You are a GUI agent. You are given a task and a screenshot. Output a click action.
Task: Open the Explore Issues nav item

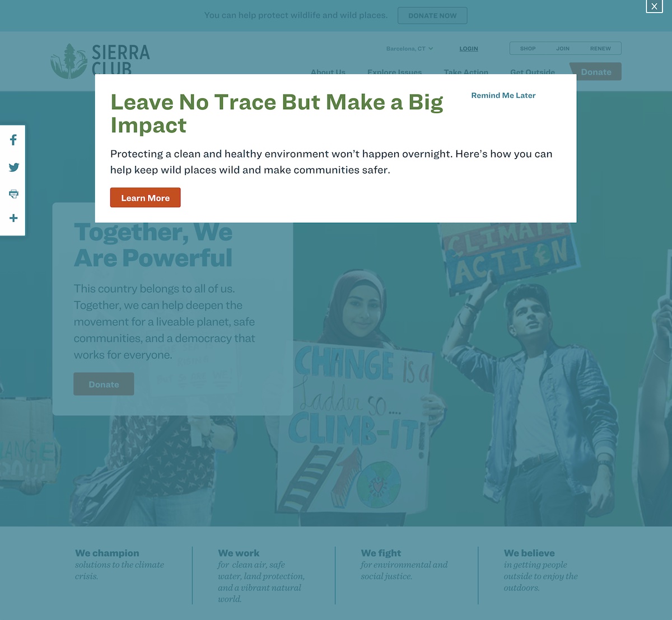click(394, 71)
